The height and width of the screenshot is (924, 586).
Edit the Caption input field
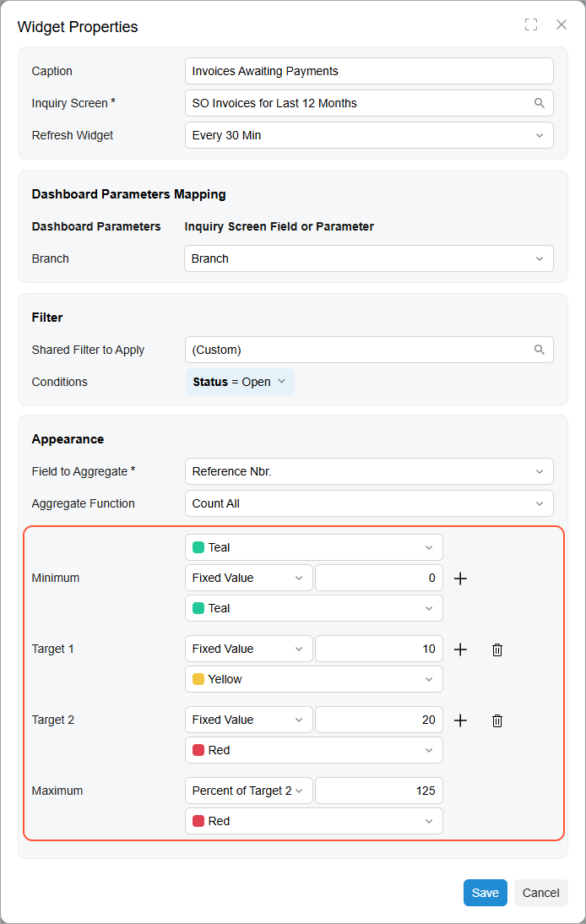coord(369,71)
